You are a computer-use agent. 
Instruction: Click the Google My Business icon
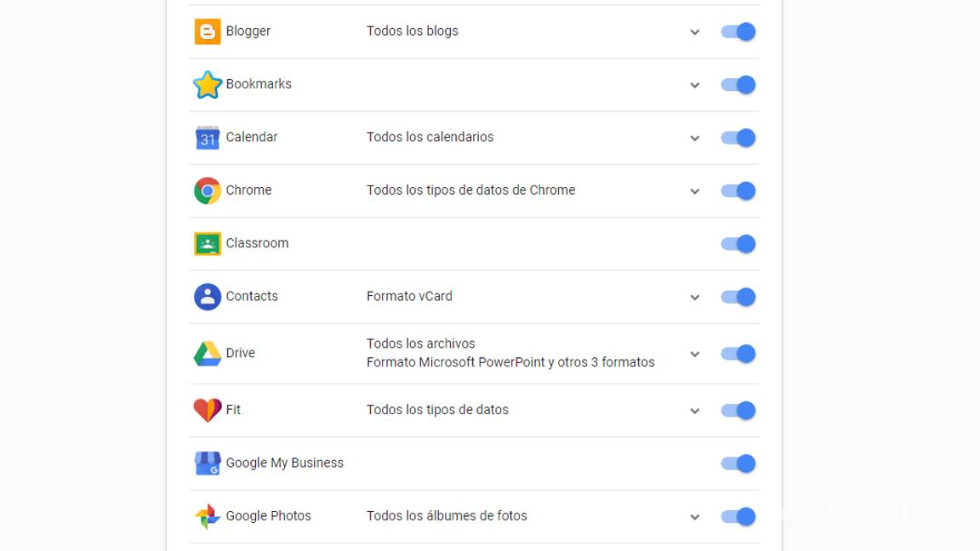pos(207,463)
